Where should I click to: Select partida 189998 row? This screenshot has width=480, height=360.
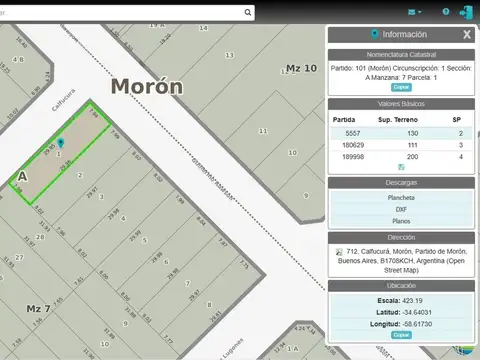401,157
